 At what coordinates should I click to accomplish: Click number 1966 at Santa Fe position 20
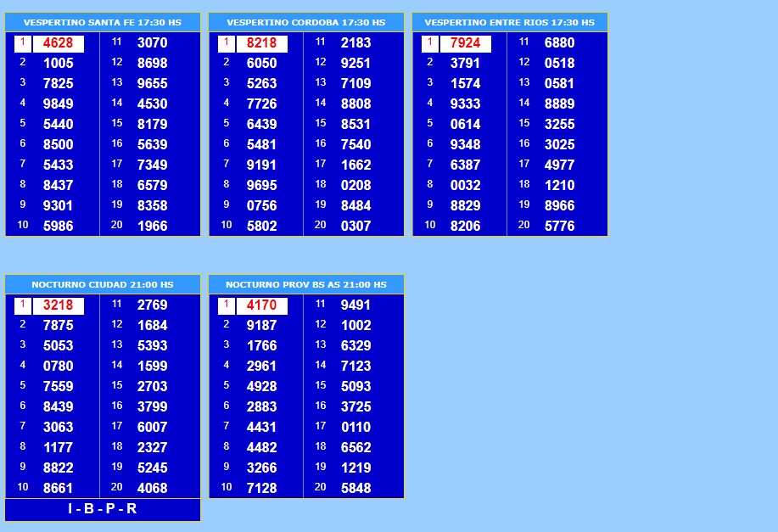point(152,227)
